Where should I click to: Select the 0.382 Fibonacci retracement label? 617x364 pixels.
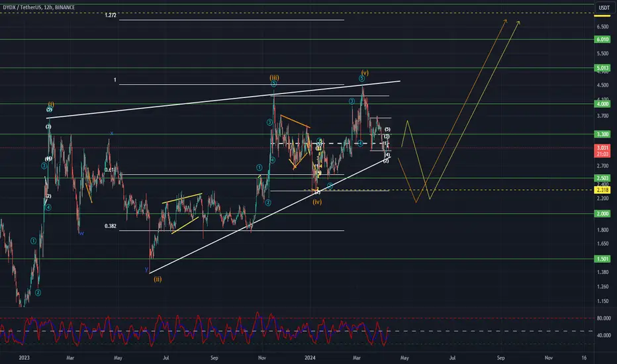110,226
